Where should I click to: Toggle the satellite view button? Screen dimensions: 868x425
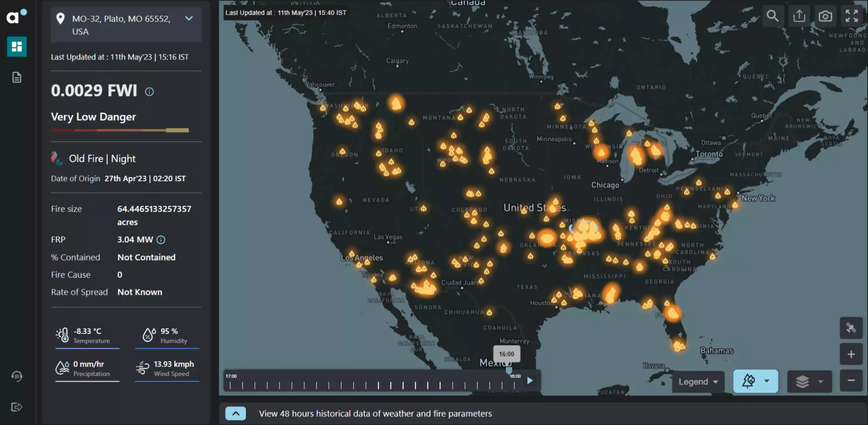pyautogui.click(x=851, y=328)
